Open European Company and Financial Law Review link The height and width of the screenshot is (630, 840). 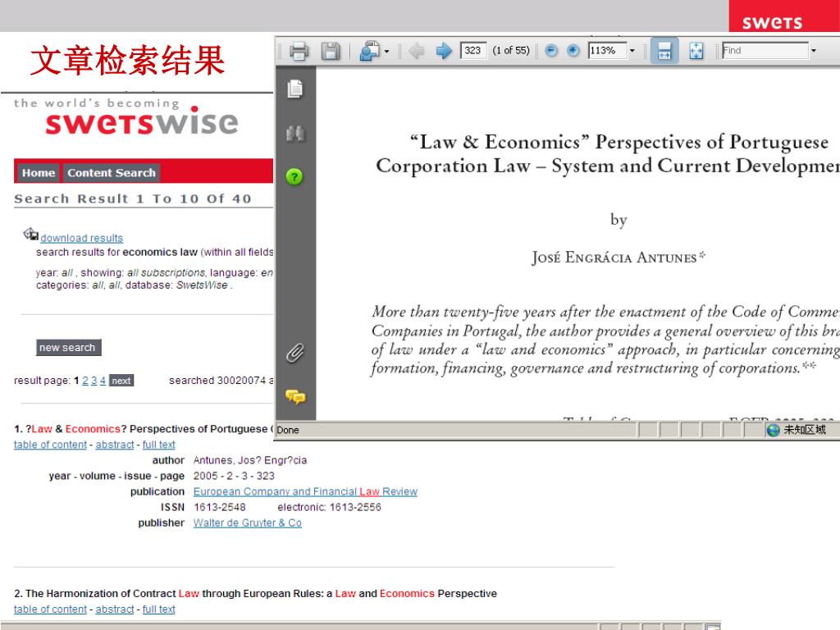[305, 492]
